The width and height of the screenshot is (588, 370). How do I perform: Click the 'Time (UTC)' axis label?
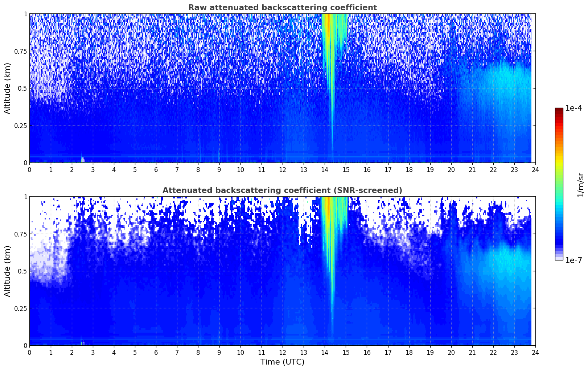point(282,362)
